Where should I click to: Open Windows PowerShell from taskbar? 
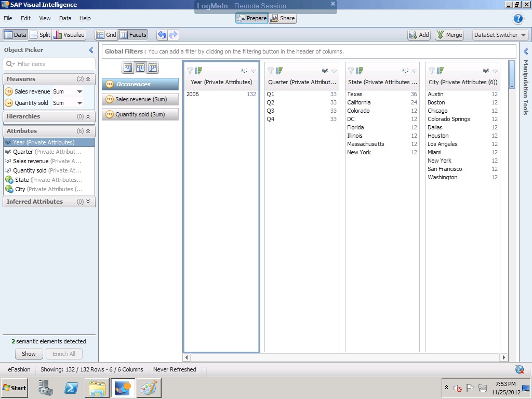coord(71,388)
